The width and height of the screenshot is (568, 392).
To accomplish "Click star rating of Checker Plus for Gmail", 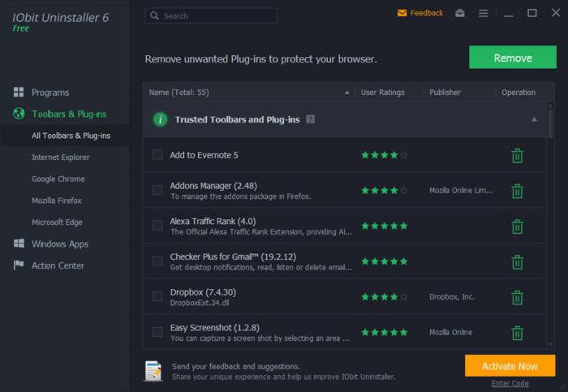I will 385,261.
